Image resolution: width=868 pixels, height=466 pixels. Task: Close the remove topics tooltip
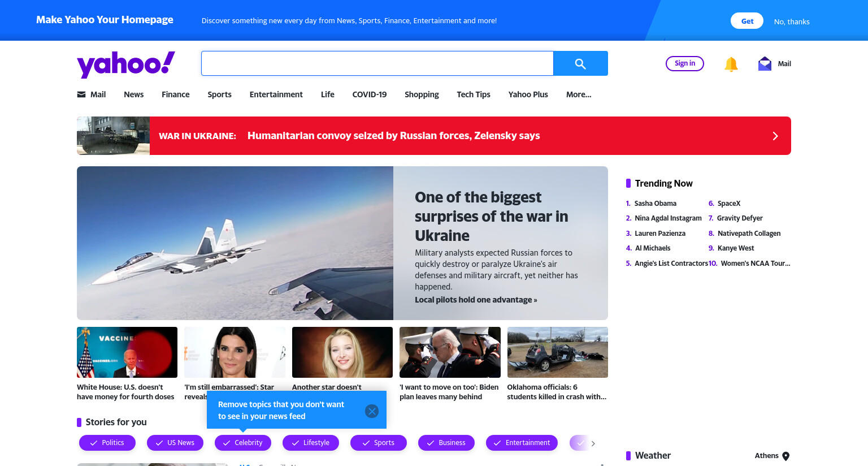(x=372, y=411)
